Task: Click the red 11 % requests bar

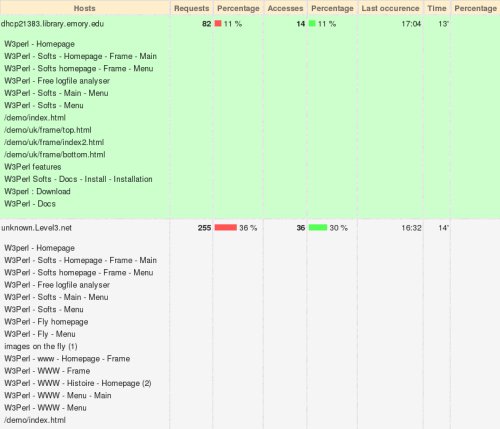Action: click(x=218, y=24)
